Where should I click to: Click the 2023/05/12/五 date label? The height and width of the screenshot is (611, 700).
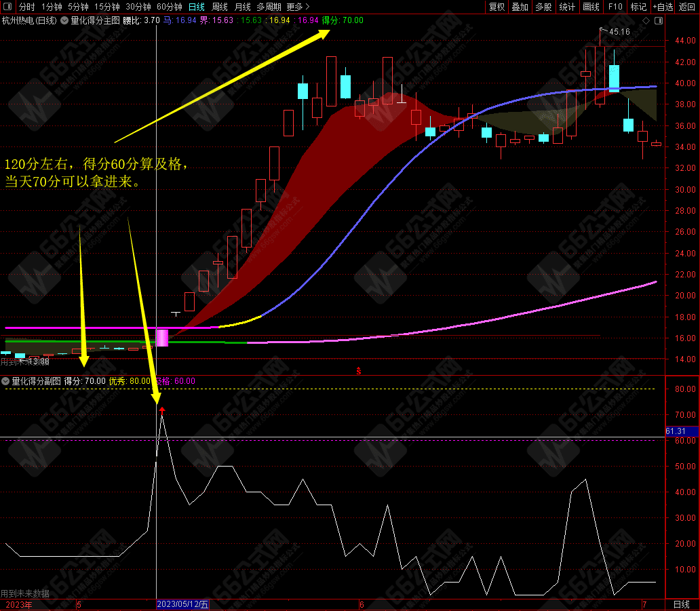point(182,604)
